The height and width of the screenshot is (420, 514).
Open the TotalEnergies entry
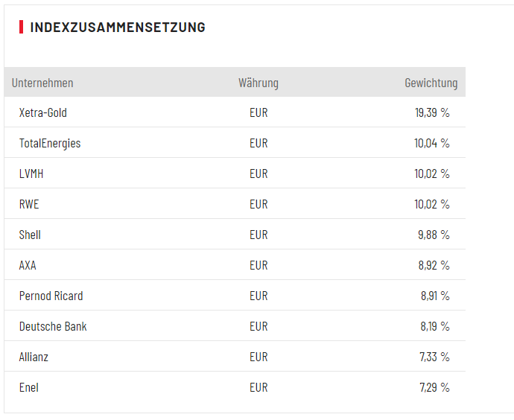coord(50,144)
